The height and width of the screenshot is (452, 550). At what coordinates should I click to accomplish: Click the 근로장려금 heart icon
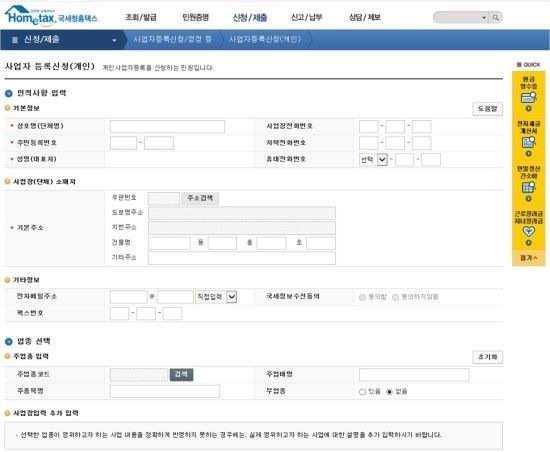point(529,231)
